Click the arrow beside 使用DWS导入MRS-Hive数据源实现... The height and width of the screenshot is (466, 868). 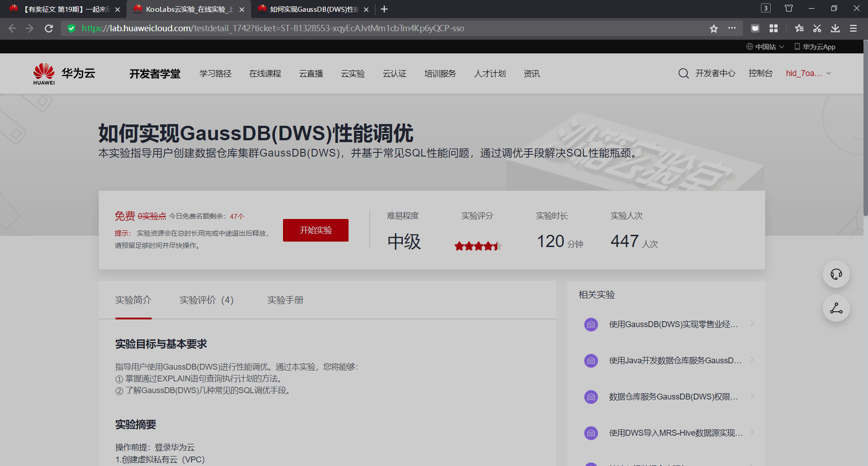pyautogui.click(x=752, y=432)
